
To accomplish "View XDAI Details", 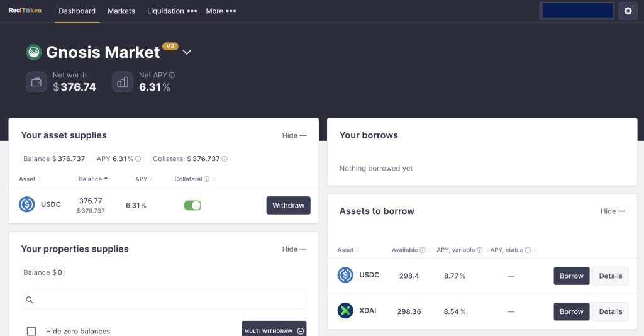I will coord(610,311).
